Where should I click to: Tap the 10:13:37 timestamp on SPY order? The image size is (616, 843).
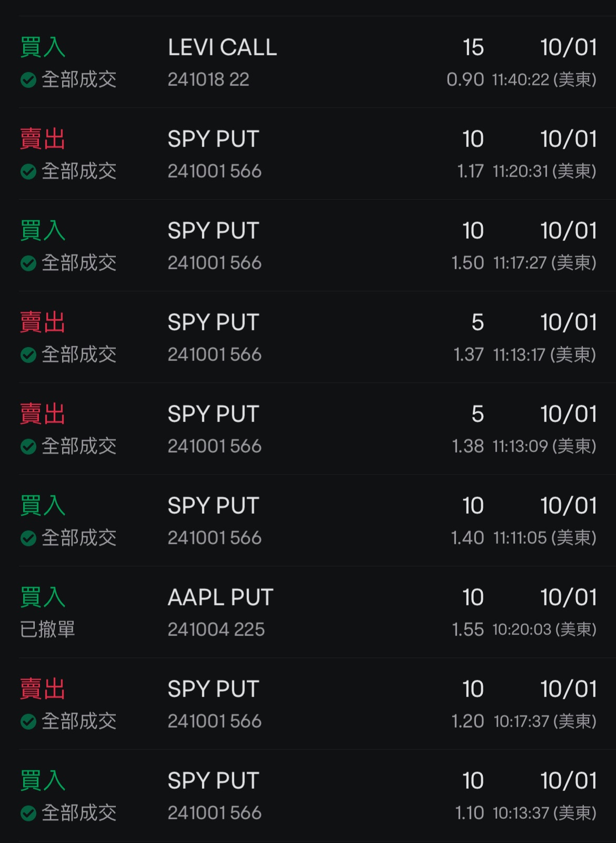(x=544, y=813)
